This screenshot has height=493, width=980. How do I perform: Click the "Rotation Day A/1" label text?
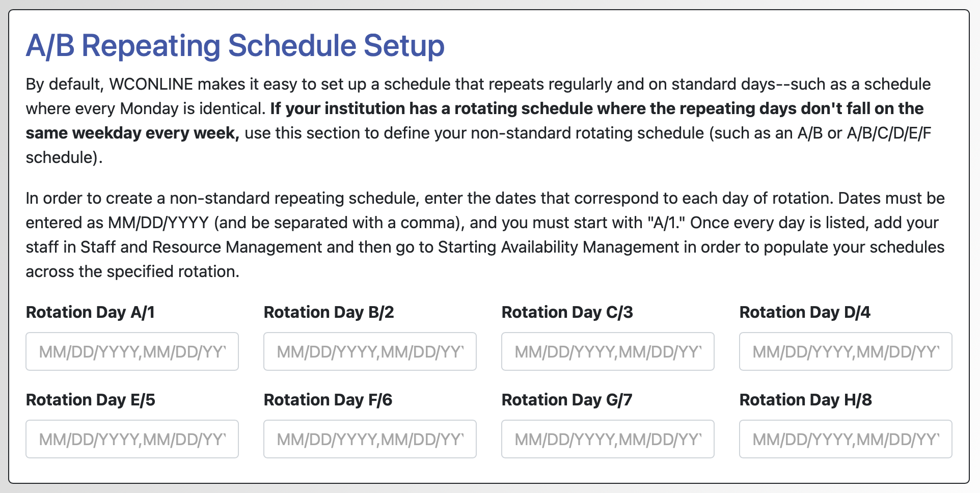coord(90,312)
